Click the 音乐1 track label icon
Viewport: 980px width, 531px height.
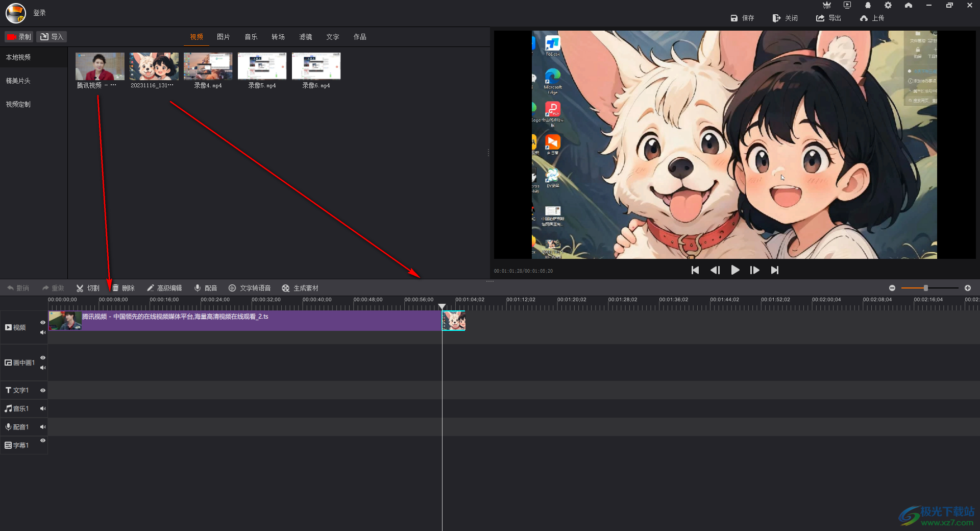pos(8,408)
